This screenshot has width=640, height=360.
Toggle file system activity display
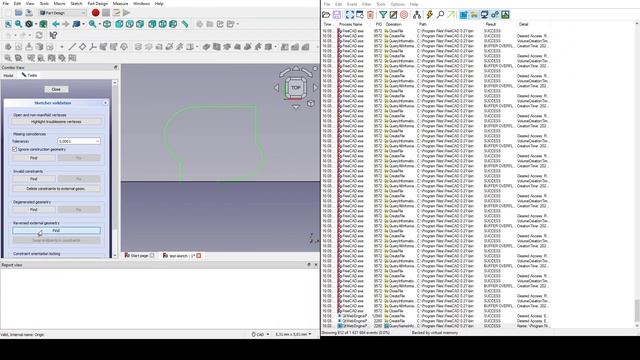click(474, 15)
